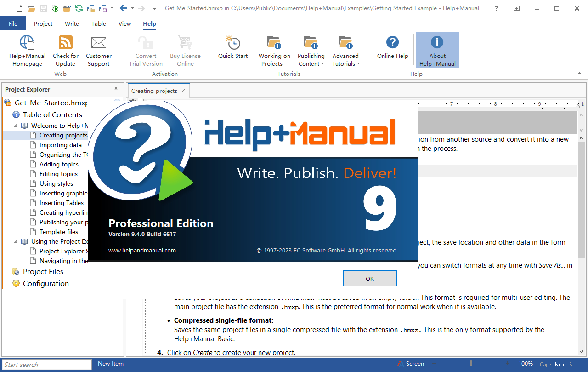This screenshot has height=372, width=588.
Task: Select the Using styles topic
Action: click(x=56, y=183)
